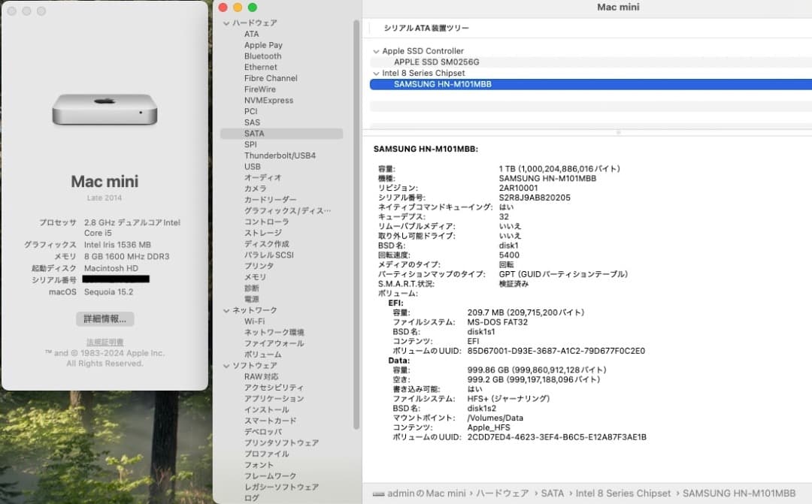Collapse the ネットワーク category
Viewport: 812px width, 504px height.
226,309
